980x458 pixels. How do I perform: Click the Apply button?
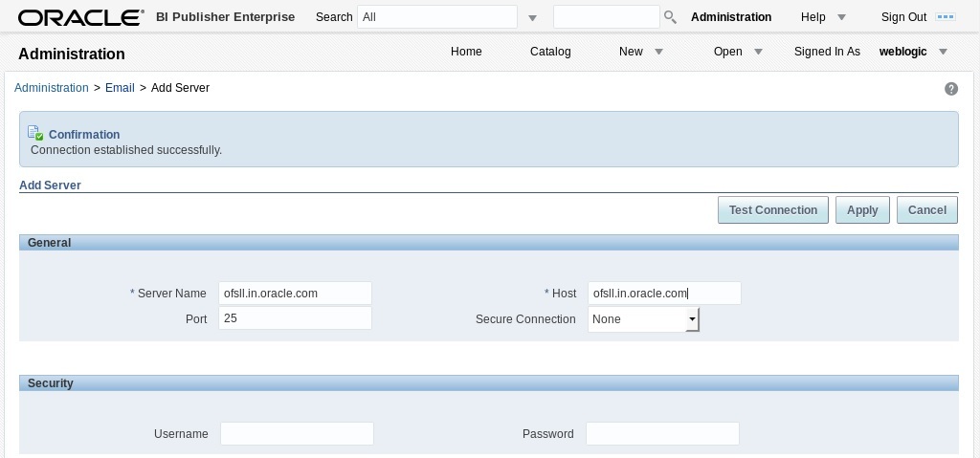click(x=862, y=210)
